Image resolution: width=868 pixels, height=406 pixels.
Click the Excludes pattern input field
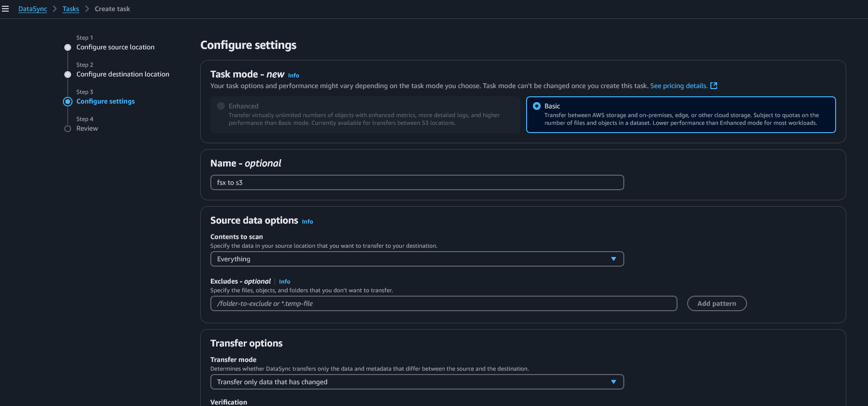443,303
